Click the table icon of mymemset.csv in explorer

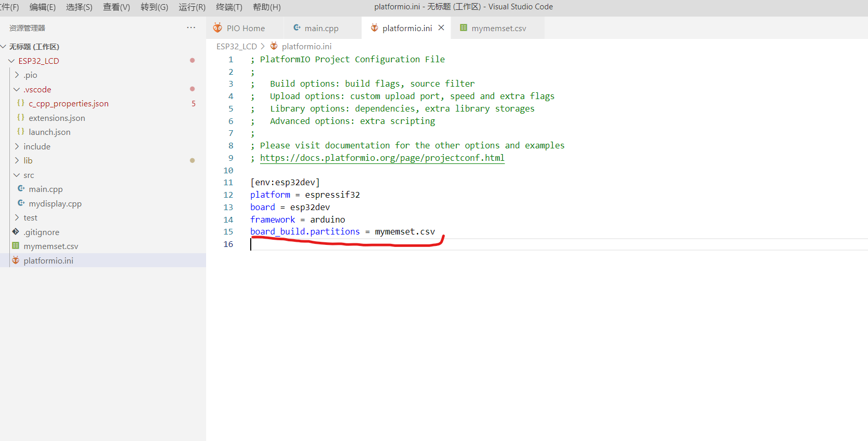(16, 246)
